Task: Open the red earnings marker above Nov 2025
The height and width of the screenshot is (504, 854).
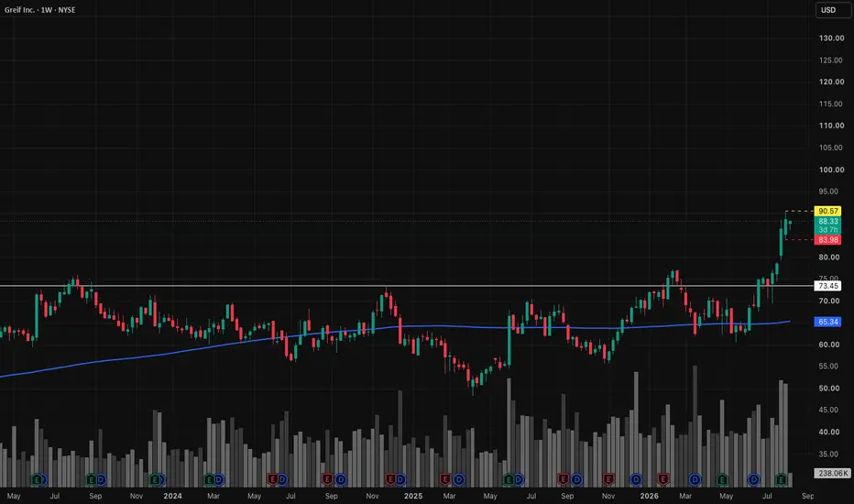Action: tap(608, 479)
